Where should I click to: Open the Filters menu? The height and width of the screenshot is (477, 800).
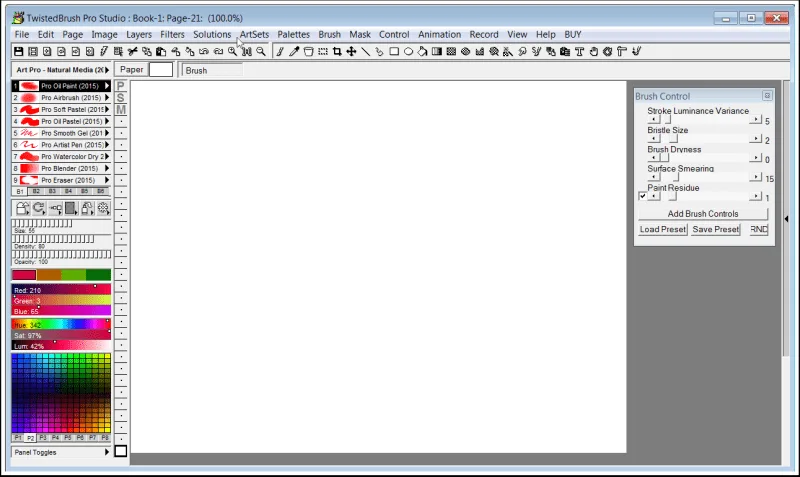(x=172, y=34)
